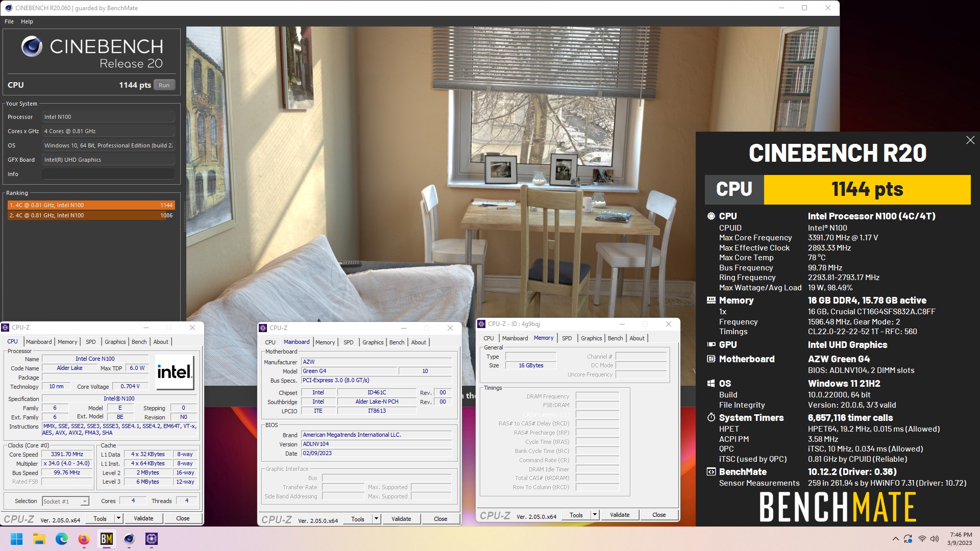Viewport: 980px width, 551px height.
Task: Close the BenchMate result overlay
Action: pos(970,140)
